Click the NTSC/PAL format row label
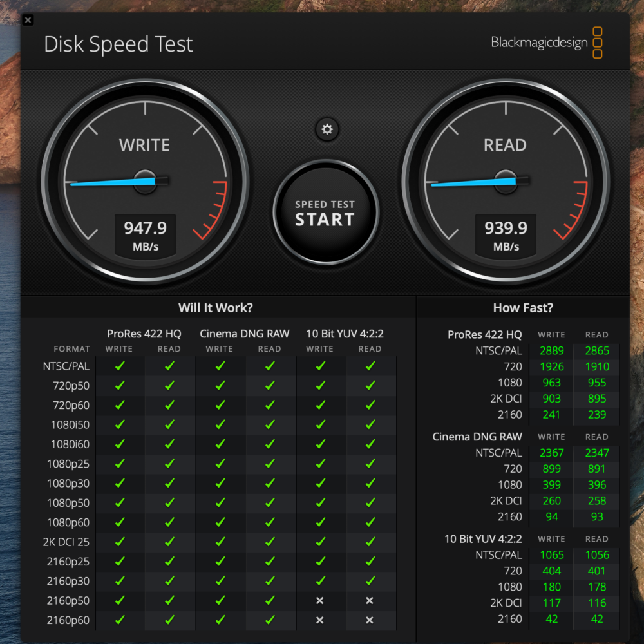Image resolution: width=644 pixels, height=644 pixels. pos(66,366)
